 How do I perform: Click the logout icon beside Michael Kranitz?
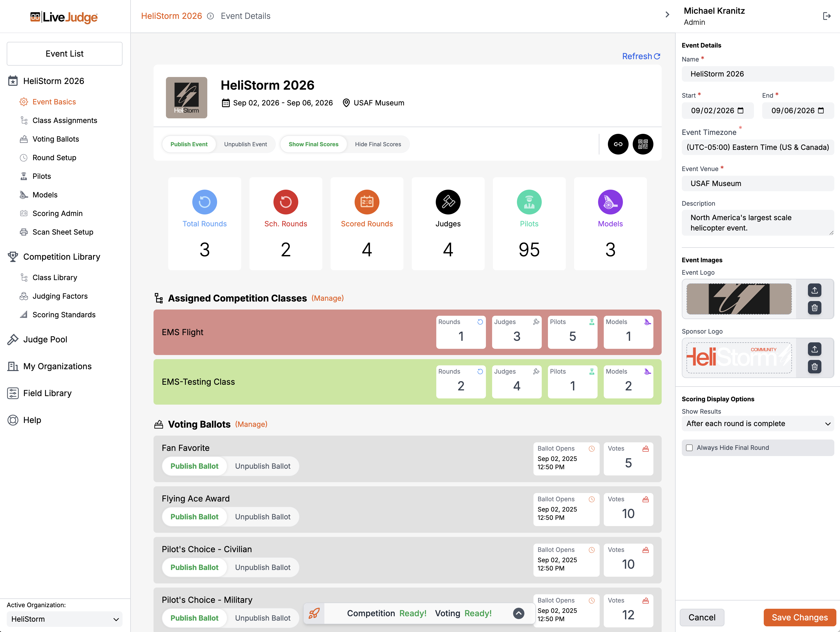(826, 16)
